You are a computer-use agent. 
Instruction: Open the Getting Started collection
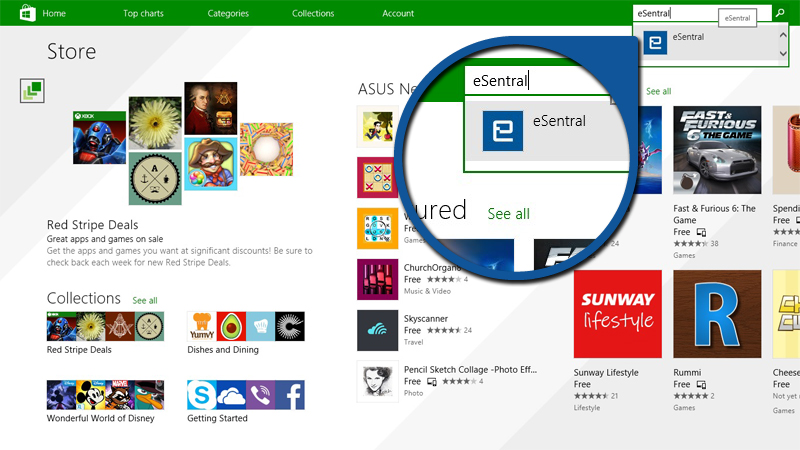point(246,394)
